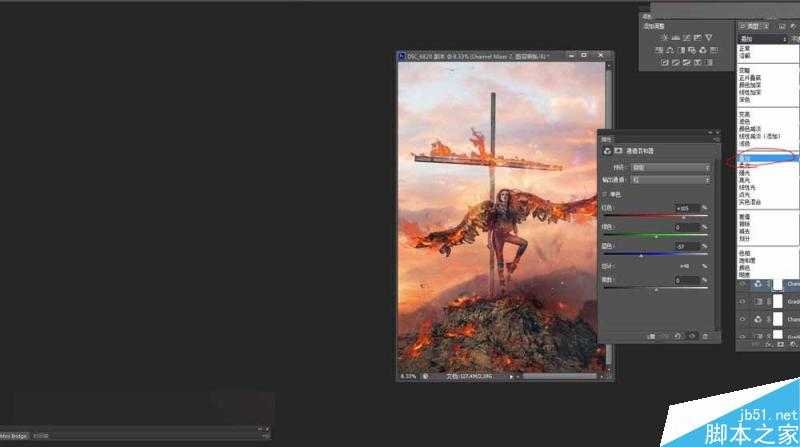Toggle adjustment visibility eye in Properties panel
This screenshot has width=800, height=447.
coord(692,335)
